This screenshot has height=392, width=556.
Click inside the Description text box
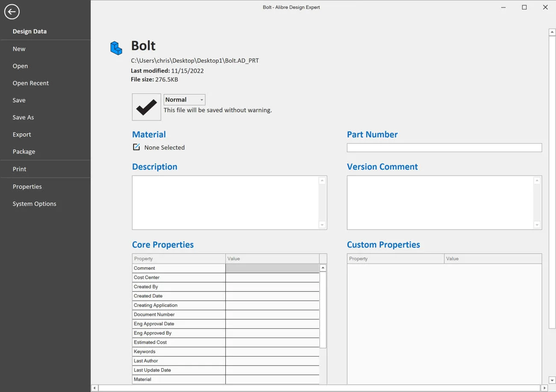point(225,203)
